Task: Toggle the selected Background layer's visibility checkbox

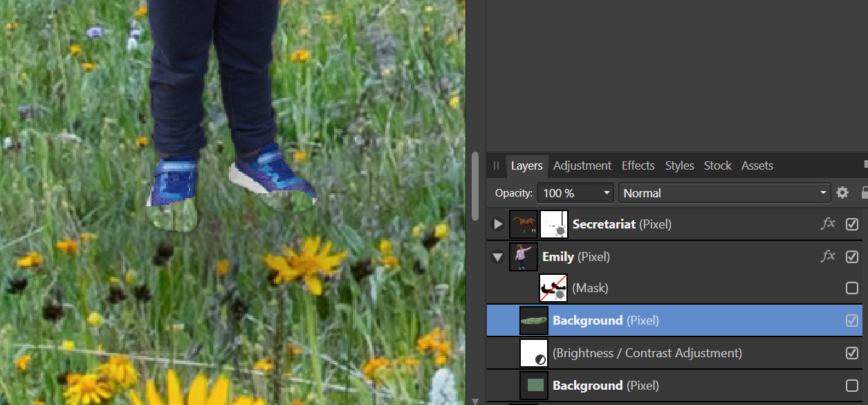Action: [852, 321]
